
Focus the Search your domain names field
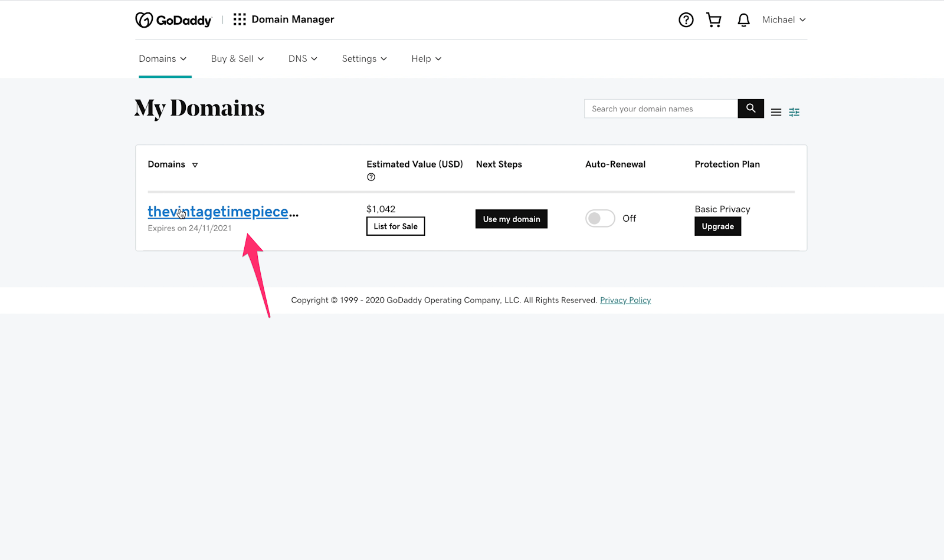(x=661, y=108)
